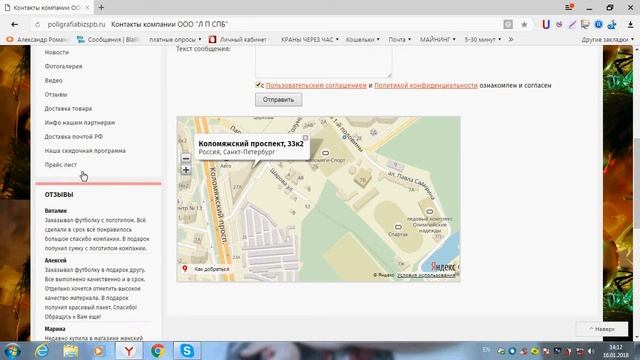Open Доставка товара menu item

68,109
